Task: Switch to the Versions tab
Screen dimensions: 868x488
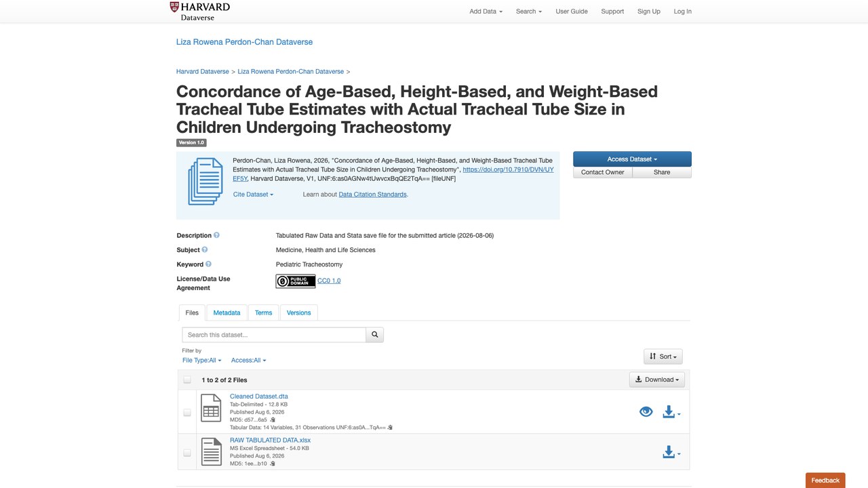Action: pos(299,312)
